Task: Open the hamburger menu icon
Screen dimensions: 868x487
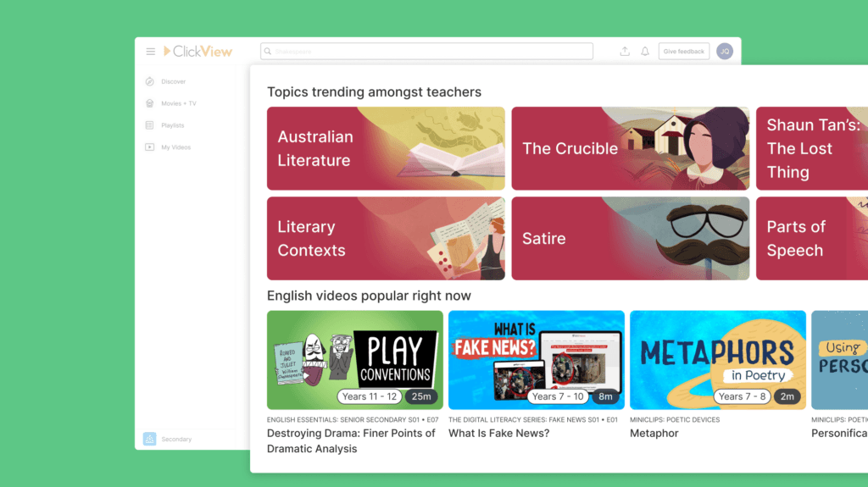Action: point(150,52)
